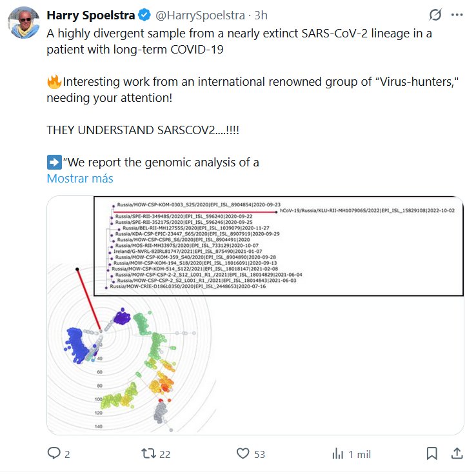This screenshot has width=476, height=476.
Task: Click the blue arrow emoji before quote
Action: pos(54,162)
